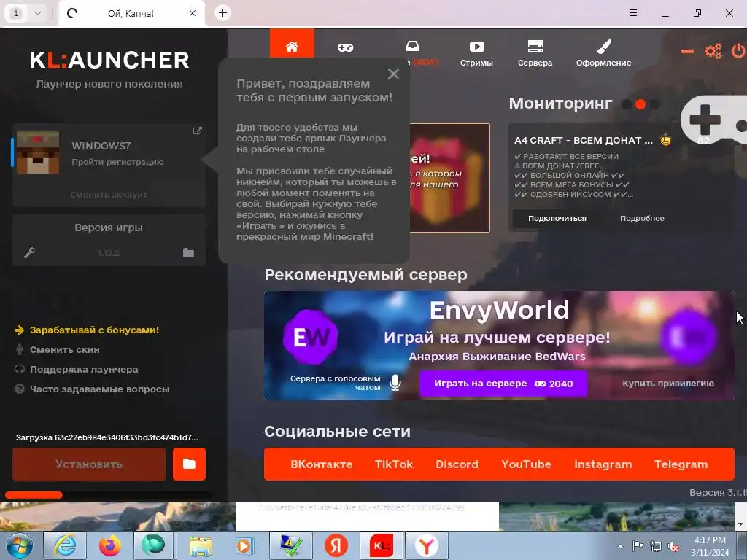Open the Оформление tab
This screenshot has width=747, height=560.
[x=603, y=52]
